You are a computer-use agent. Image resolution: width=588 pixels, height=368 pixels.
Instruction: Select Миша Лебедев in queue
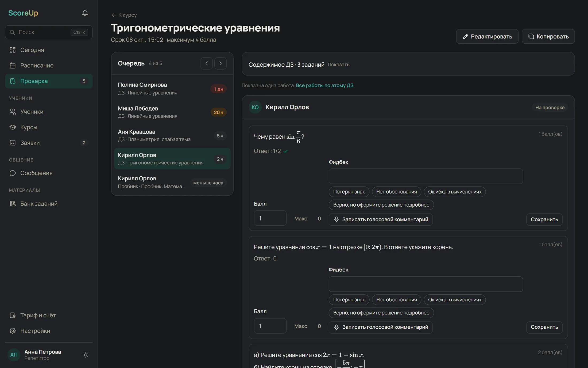(172, 112)
